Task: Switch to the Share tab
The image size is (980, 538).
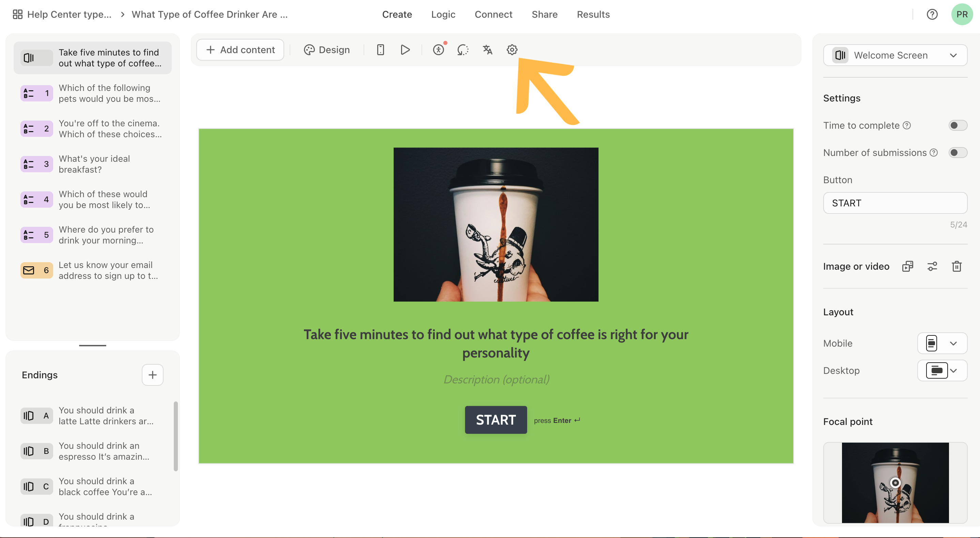Action: pyautogui.click(x=545, y=14)
